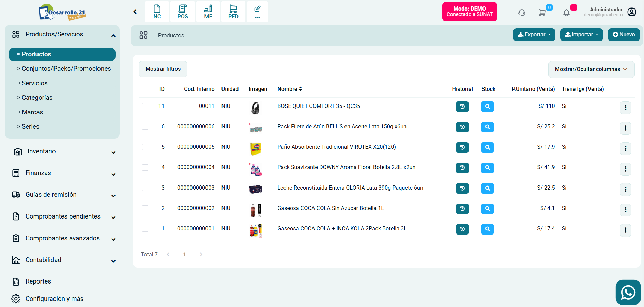Expand Mostrar/Ocultar columnas dropdown

[591, 69]
